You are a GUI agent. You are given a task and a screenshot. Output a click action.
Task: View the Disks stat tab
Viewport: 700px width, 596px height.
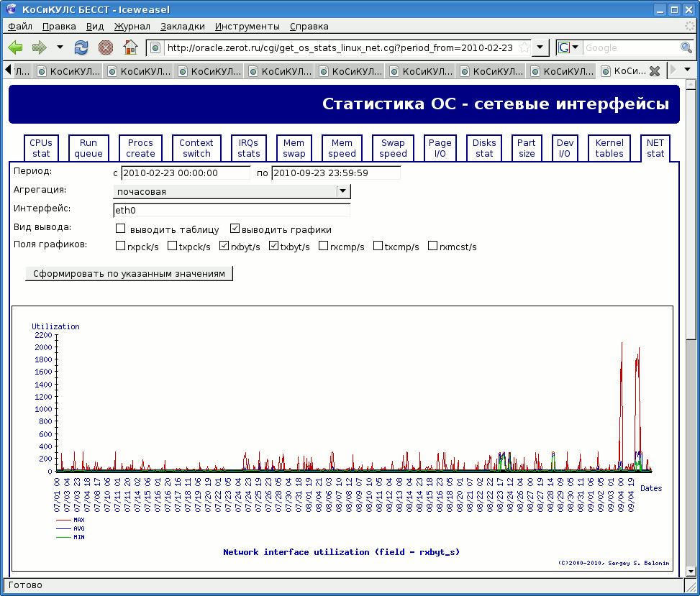point(484,148)
